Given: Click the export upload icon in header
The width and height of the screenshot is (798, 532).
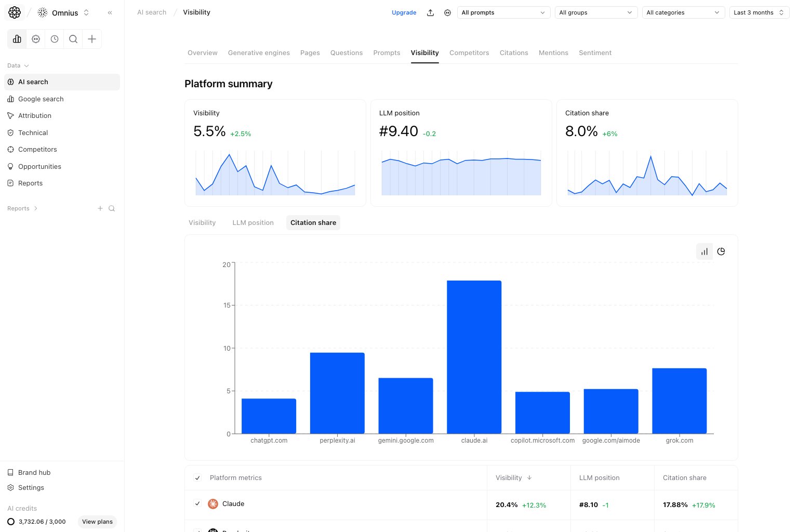Looking at the screenshot, I should (x=430, y=12).
